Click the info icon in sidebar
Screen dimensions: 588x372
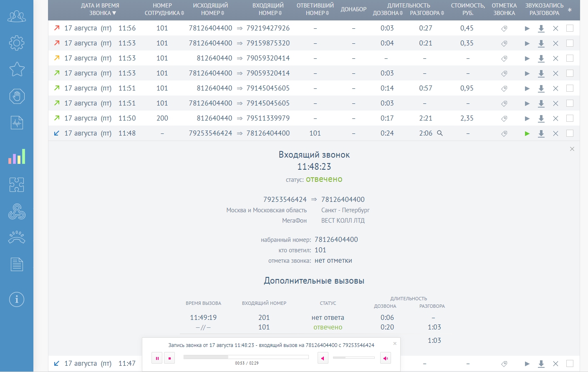pos(17,299)
